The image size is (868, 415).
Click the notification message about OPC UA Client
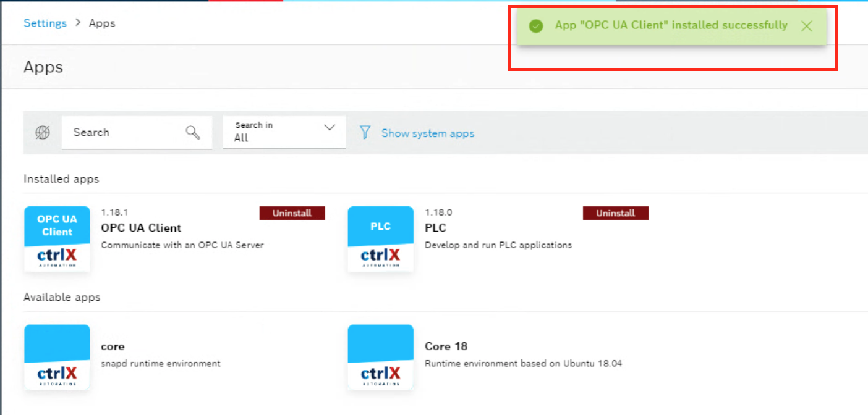point(671,25)
